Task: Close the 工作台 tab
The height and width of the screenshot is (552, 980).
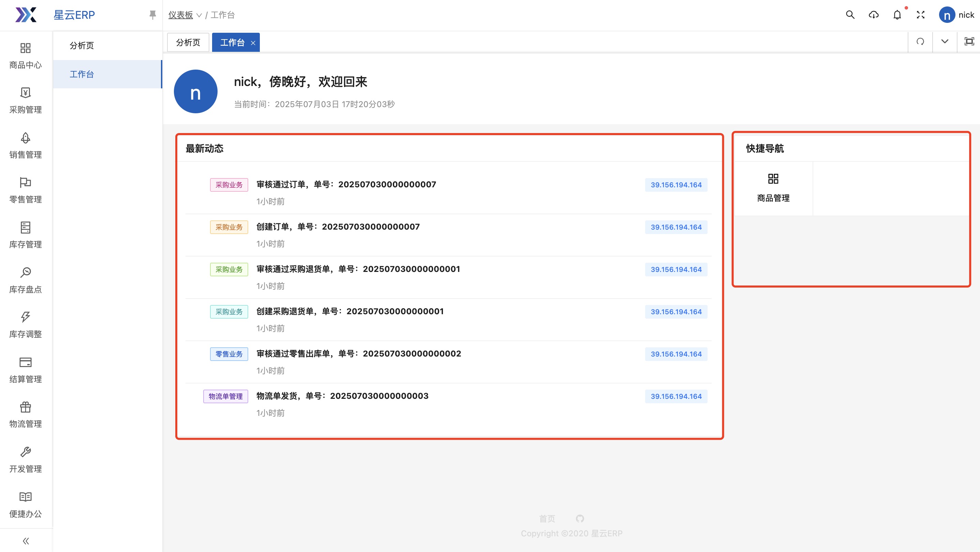Action: pyautogui.click(x=253, y=43)
